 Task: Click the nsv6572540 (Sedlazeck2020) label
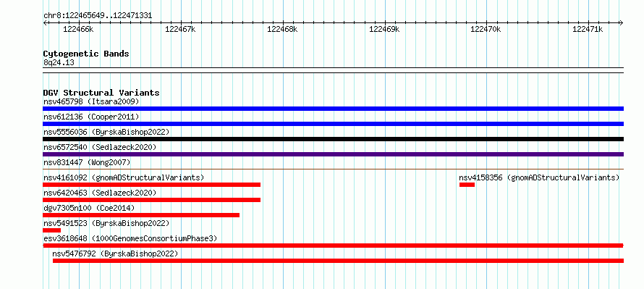click(x=100, y=147)
